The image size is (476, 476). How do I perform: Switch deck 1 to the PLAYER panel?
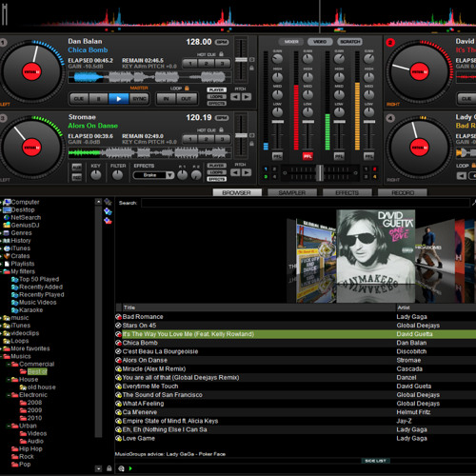coord(216,89)
